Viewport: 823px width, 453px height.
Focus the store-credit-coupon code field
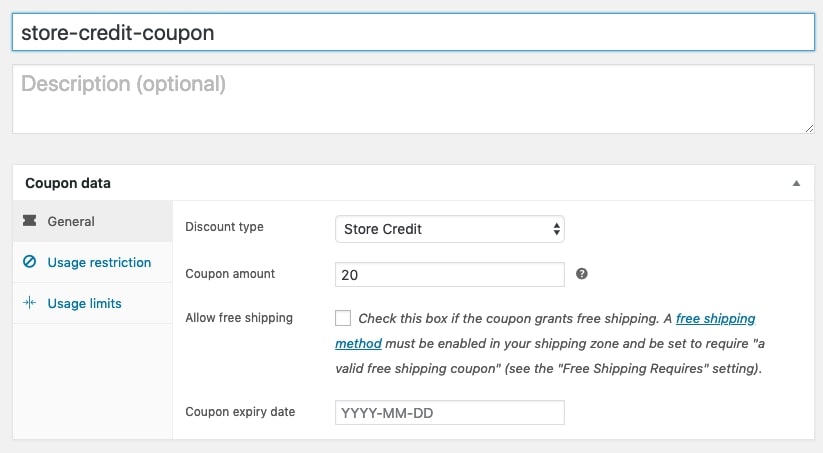[414, 33]
